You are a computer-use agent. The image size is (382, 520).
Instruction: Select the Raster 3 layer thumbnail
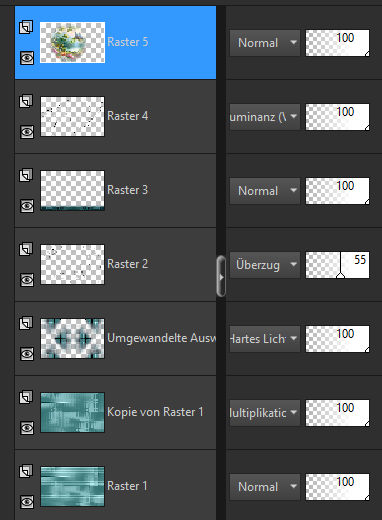coord(72,190)
